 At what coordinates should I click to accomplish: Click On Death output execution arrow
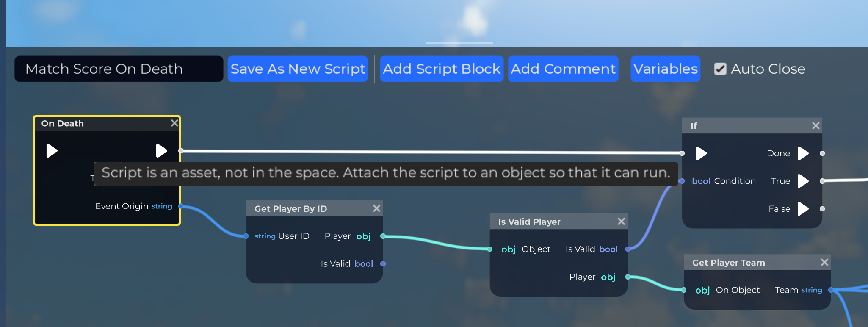coord(161,150)
